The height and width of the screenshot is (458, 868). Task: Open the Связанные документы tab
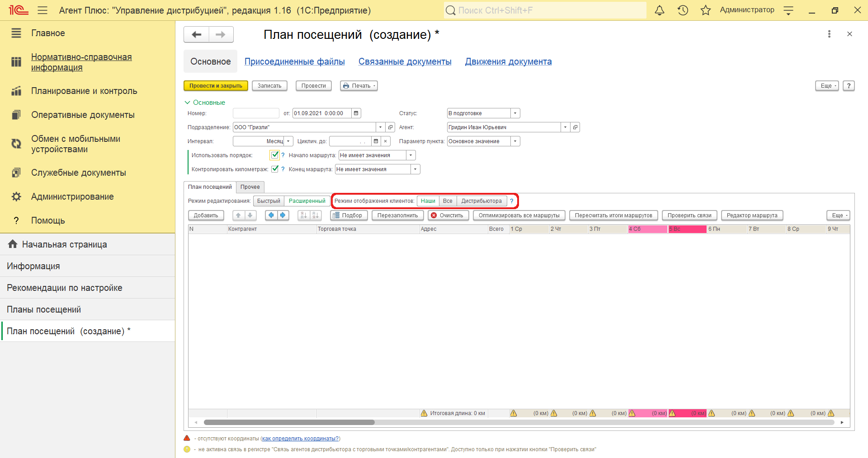click(405, 61)
